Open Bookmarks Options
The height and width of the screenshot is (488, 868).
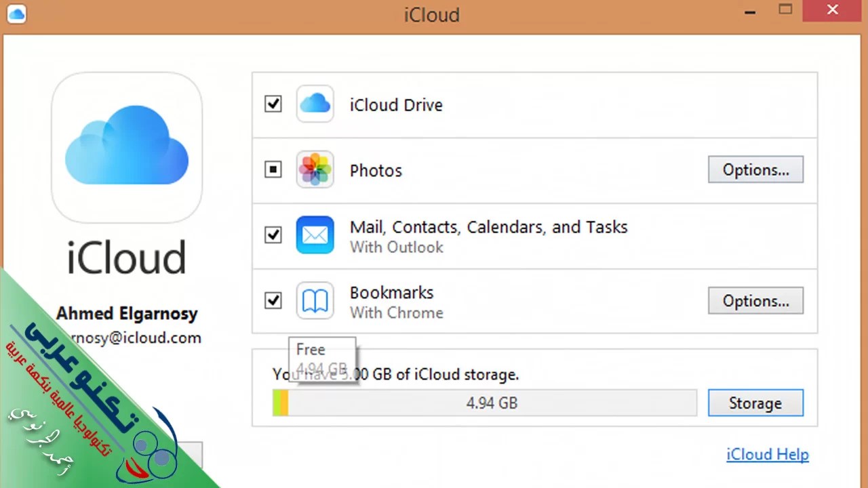click(755, 301)
